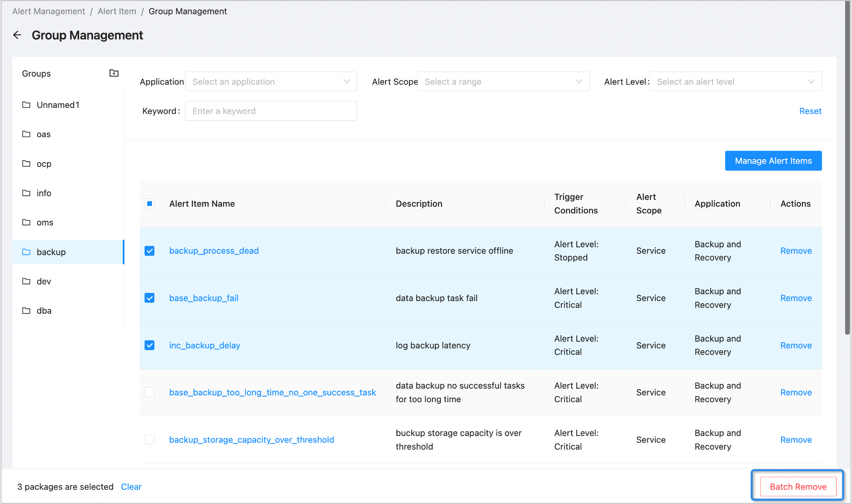Select the oms group in sidebar
The image size is (852, 504).
pos(45,223)
